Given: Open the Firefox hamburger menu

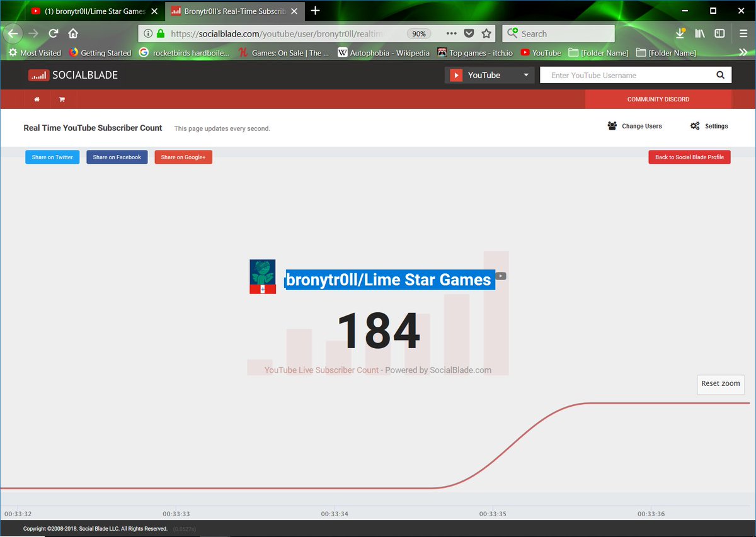Looking at the screenshot, I should click(743, 33).
